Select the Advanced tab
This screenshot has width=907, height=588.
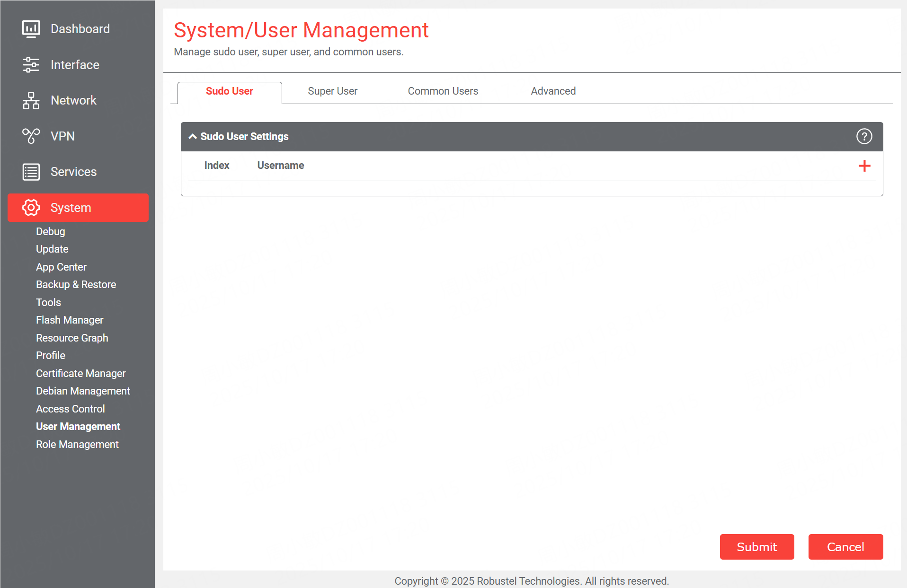tap(553, 91)
